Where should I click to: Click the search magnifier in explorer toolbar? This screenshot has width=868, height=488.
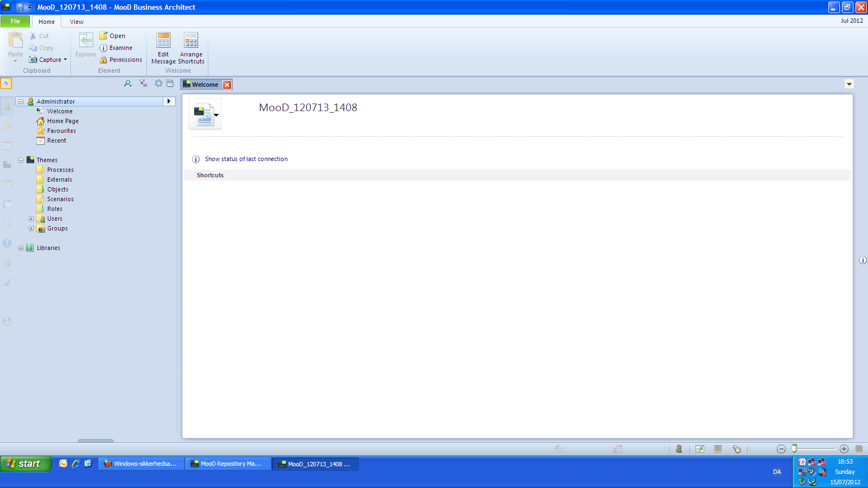(127, 84)
